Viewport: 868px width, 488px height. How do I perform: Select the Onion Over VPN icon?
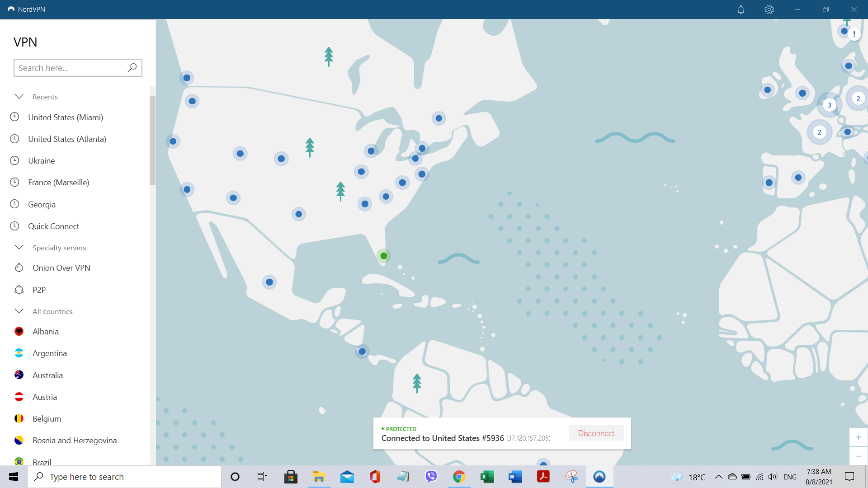(x=19, y=268)
